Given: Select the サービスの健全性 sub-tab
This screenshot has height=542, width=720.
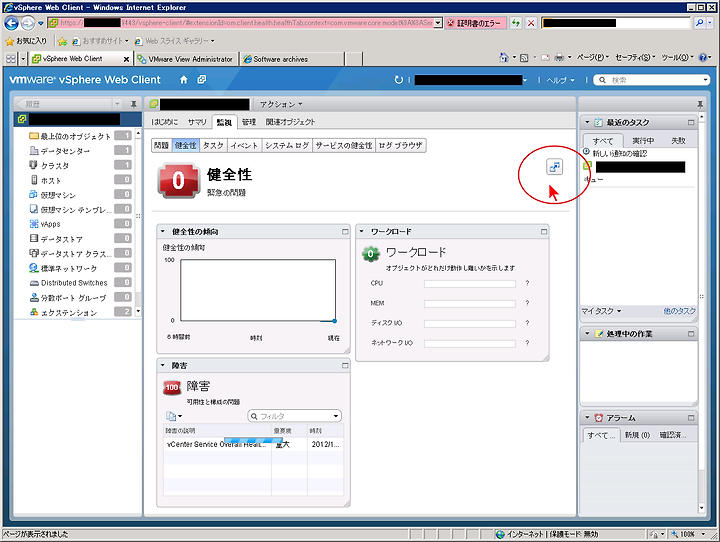Looking at the screenshot, I should click(343, 146).
